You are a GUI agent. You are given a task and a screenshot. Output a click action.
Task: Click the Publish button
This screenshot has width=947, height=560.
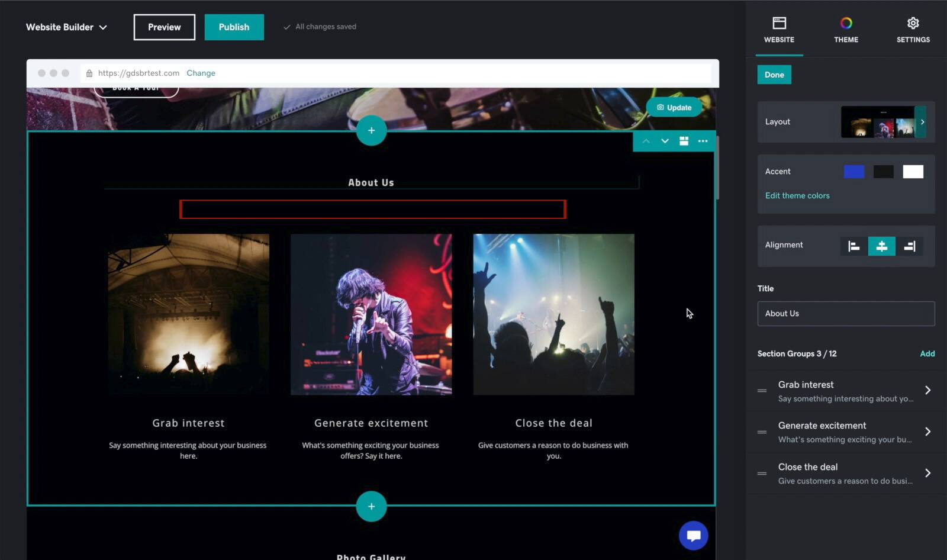234,27
